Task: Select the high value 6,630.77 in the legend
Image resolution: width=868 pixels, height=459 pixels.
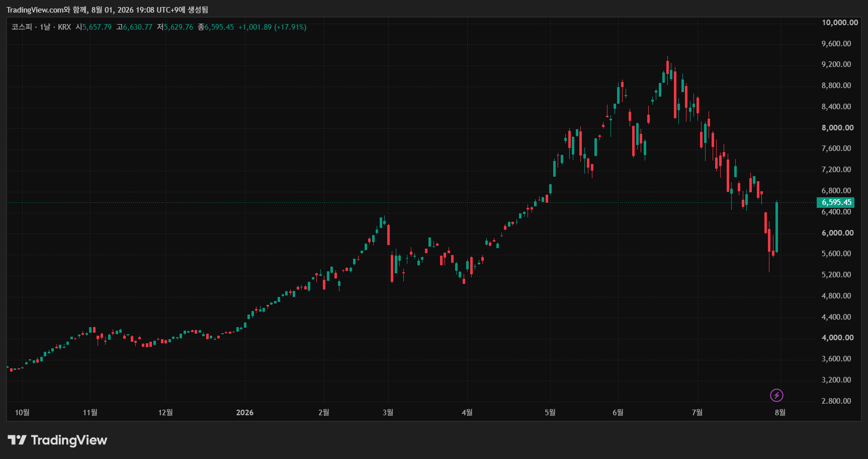Action: point(138,27)
